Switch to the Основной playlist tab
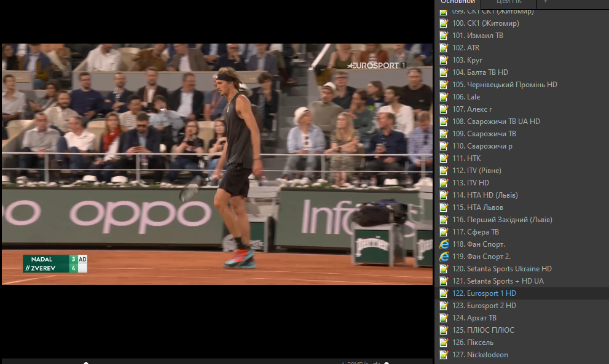609x364 pixels. click(x=458, y=2)
